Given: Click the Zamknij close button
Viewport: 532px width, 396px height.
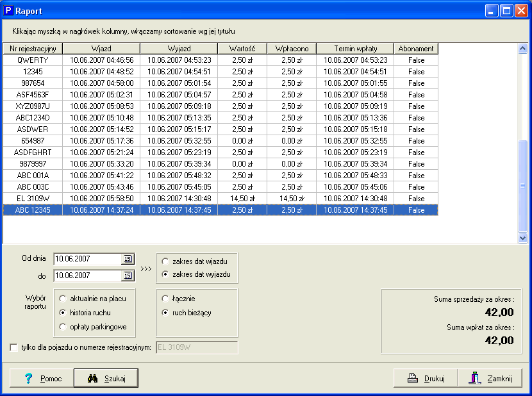Looking at the screenshot, I should pyautogui.click(x=490, y=378).
